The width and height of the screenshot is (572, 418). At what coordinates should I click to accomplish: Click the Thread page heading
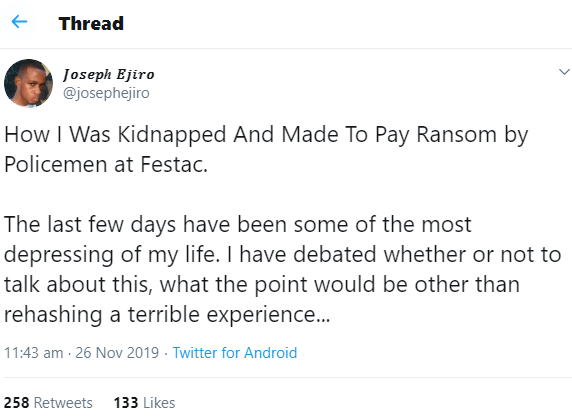91,23
